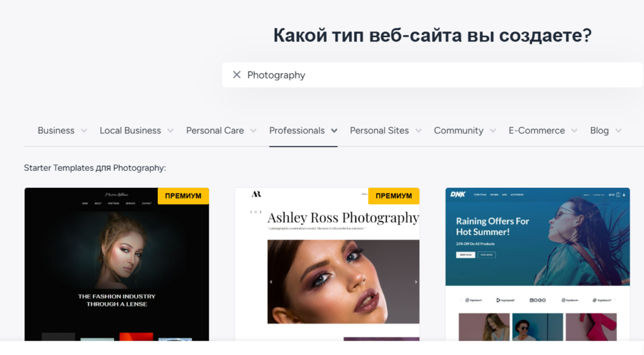Click the Photography search input field
The image size is (644, 355).
coord(434,75)
